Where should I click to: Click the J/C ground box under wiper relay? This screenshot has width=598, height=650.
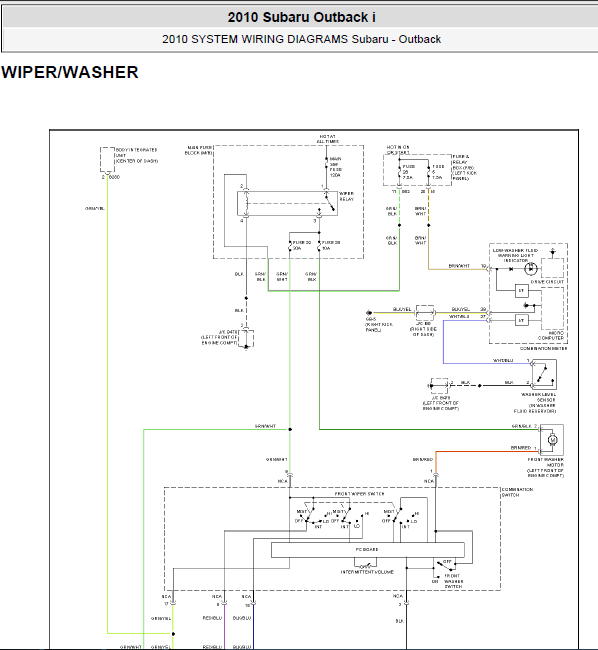tap(246, 339)
